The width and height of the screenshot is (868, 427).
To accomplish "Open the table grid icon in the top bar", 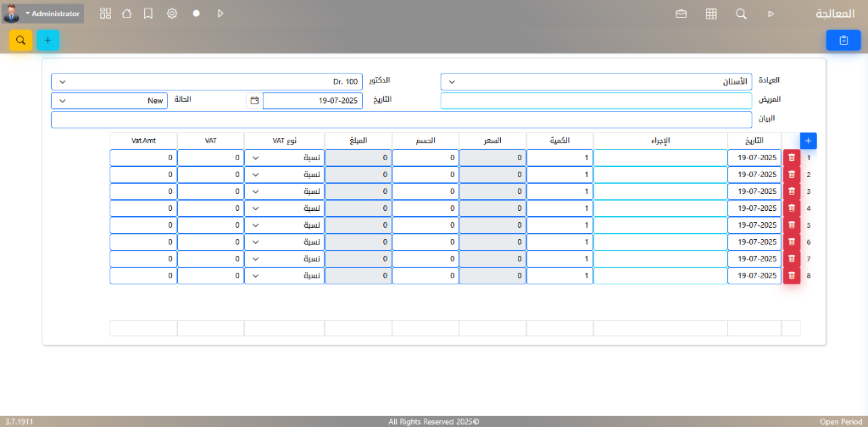I will click(711, 14).
